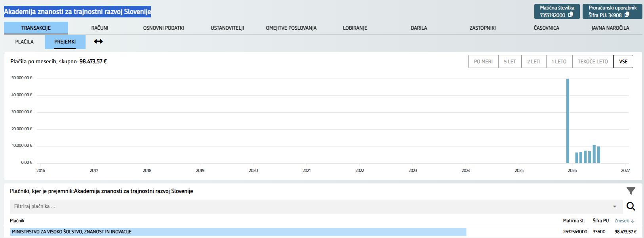Select the PLAČILA sub-tab
The image size is (644, 238).
(25, 42)
